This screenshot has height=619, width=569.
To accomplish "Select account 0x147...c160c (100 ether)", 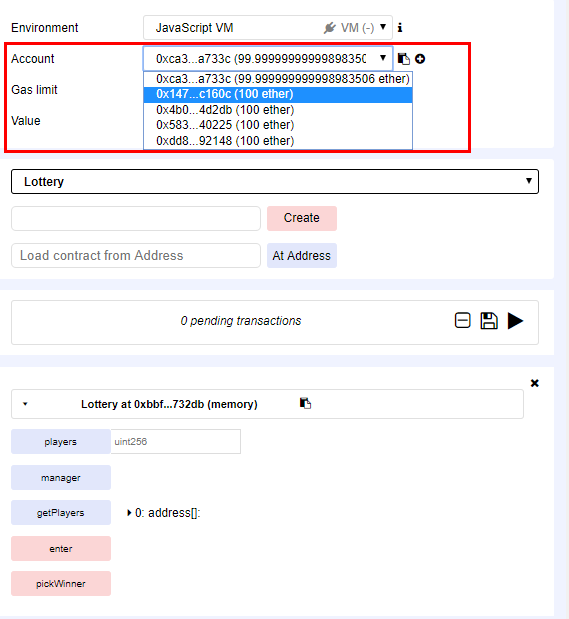I will click(278, 94).
